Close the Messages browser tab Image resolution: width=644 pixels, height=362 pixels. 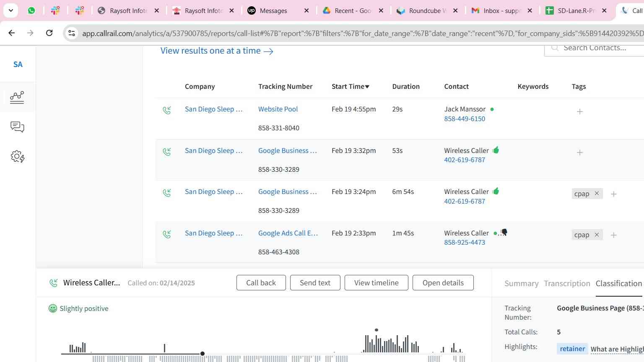[306, 10]
